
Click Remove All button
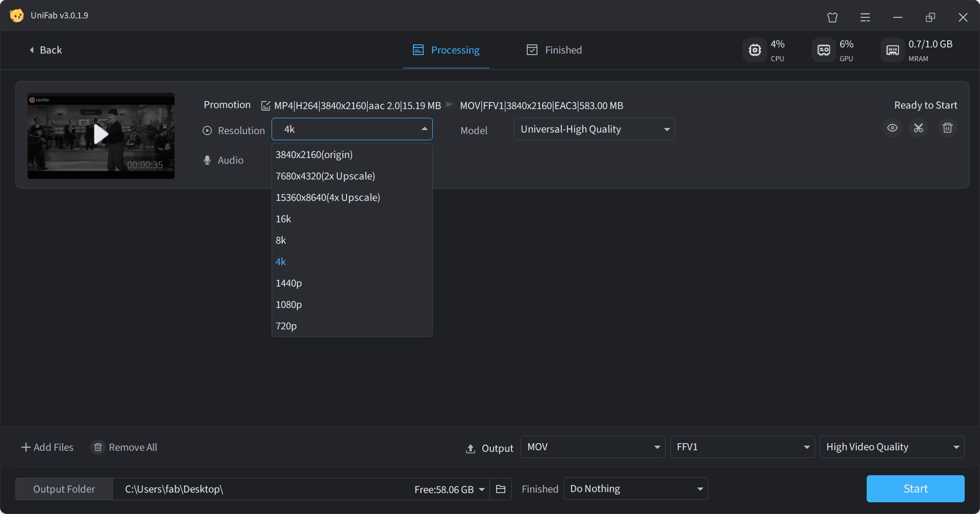124,447
